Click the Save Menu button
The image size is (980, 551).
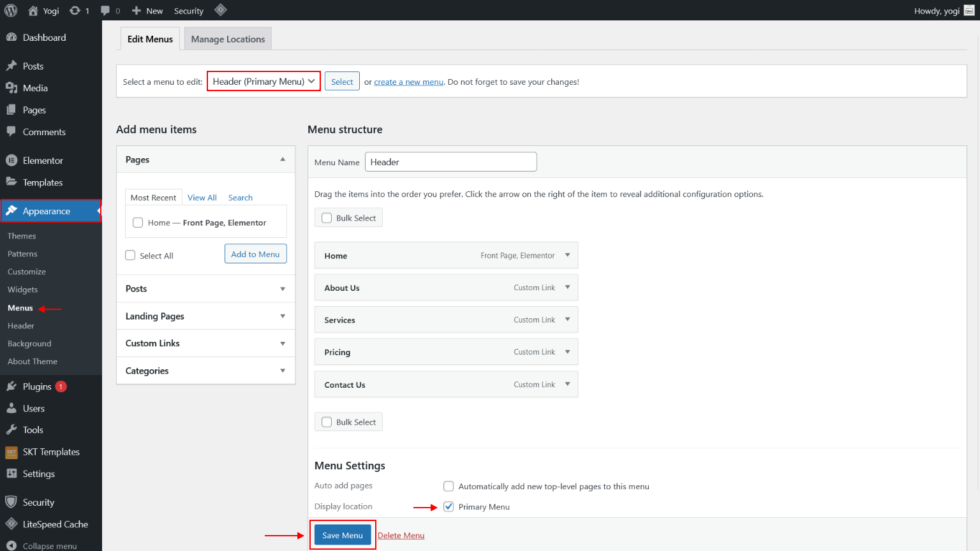(x=343, y=535)
